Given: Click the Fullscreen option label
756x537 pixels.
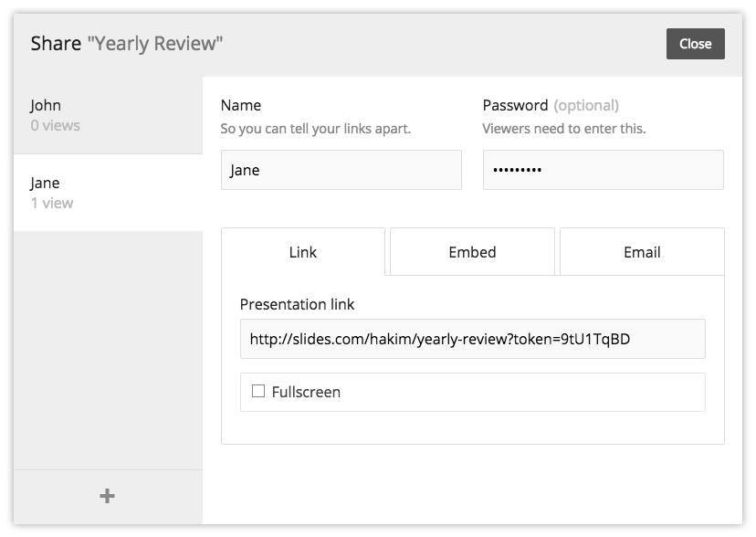Looking at the screenshot, I should click(306, 392).
